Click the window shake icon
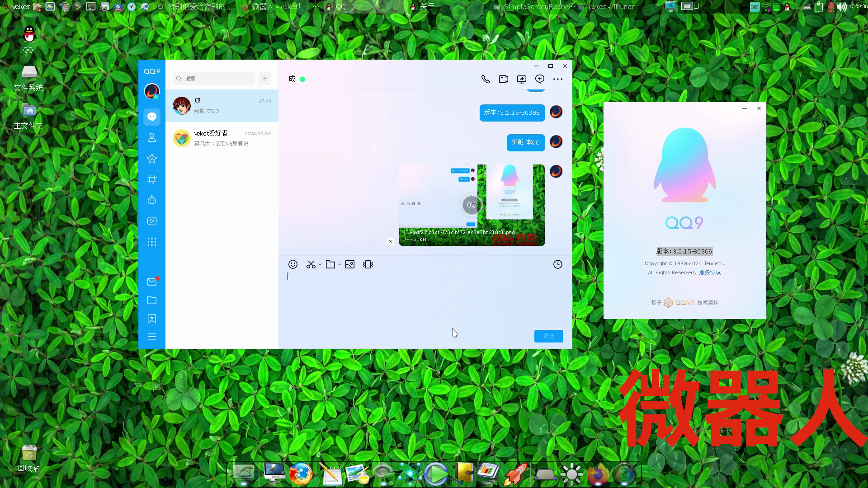Image resolution: width=868 pixels, height=488 pixels. [x=368, y=264]
